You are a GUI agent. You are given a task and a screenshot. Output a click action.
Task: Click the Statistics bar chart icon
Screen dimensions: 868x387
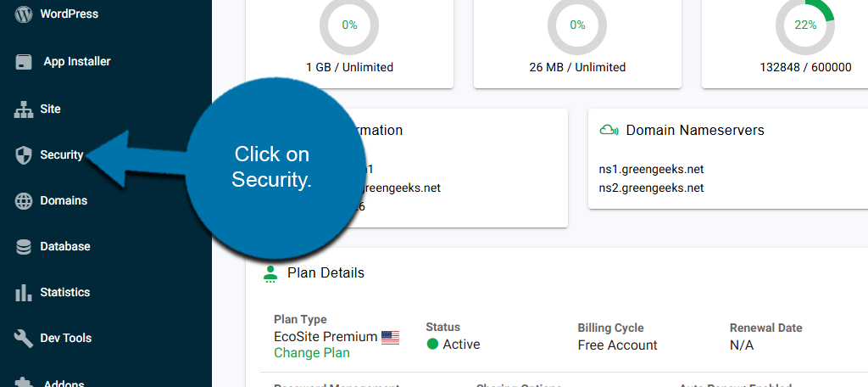pyautogui.click(x=24, y=293)
